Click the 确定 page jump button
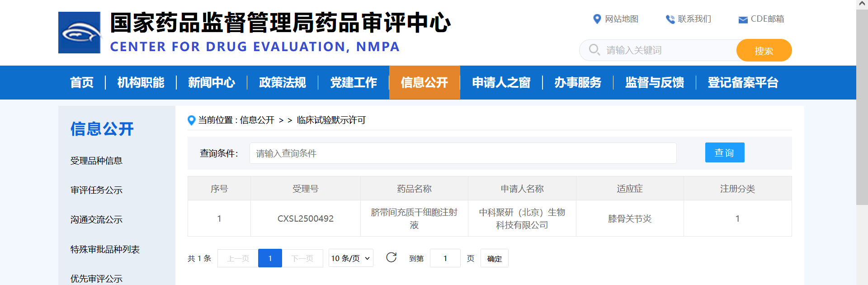 tap(495, 258)
